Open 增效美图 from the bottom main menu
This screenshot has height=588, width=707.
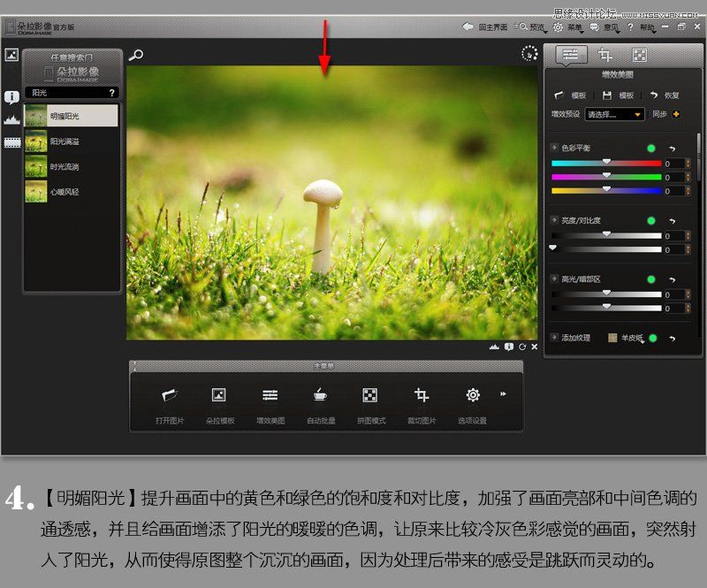tap(272, 395)
